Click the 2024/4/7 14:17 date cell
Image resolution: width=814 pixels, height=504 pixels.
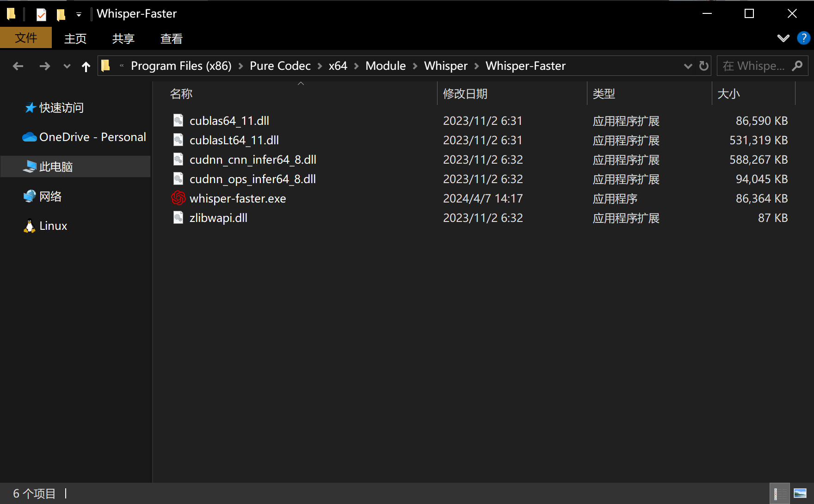(x=483, y=198)
